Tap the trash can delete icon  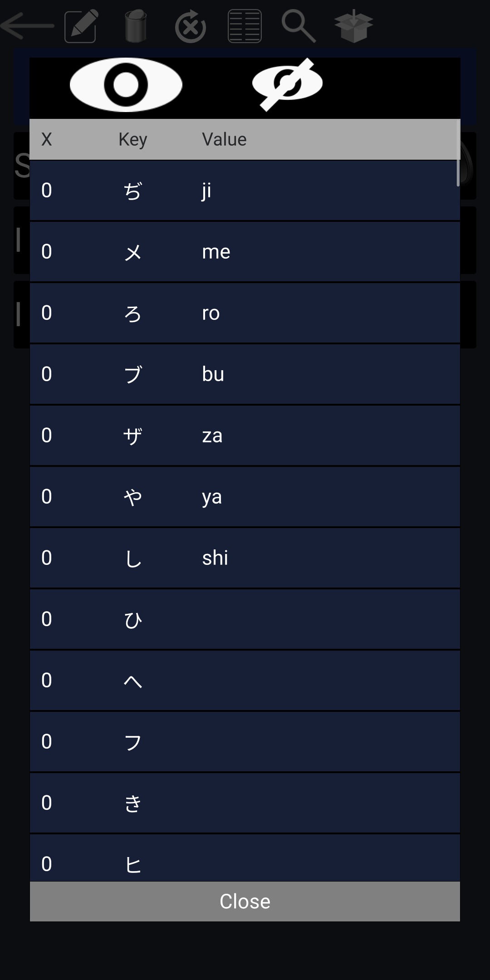click(x=135, y=27)
